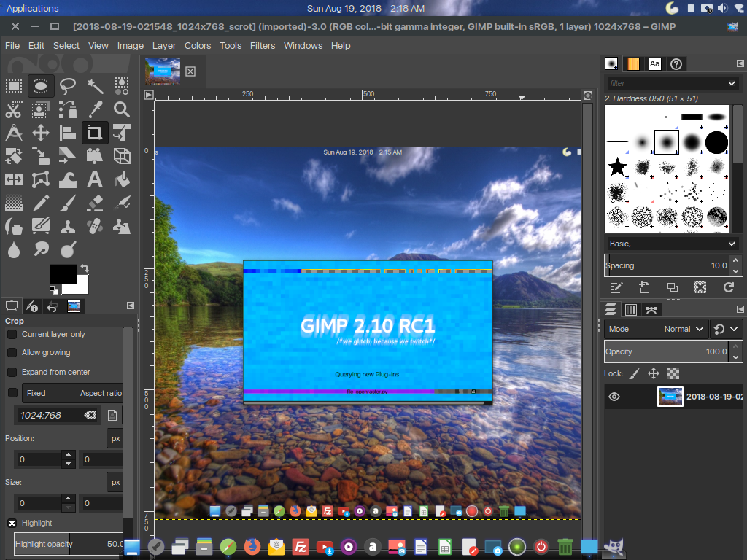This screenshot has width=747, height=560.
Task: Select the Crop tool
Action: click(x=95, y=133)
